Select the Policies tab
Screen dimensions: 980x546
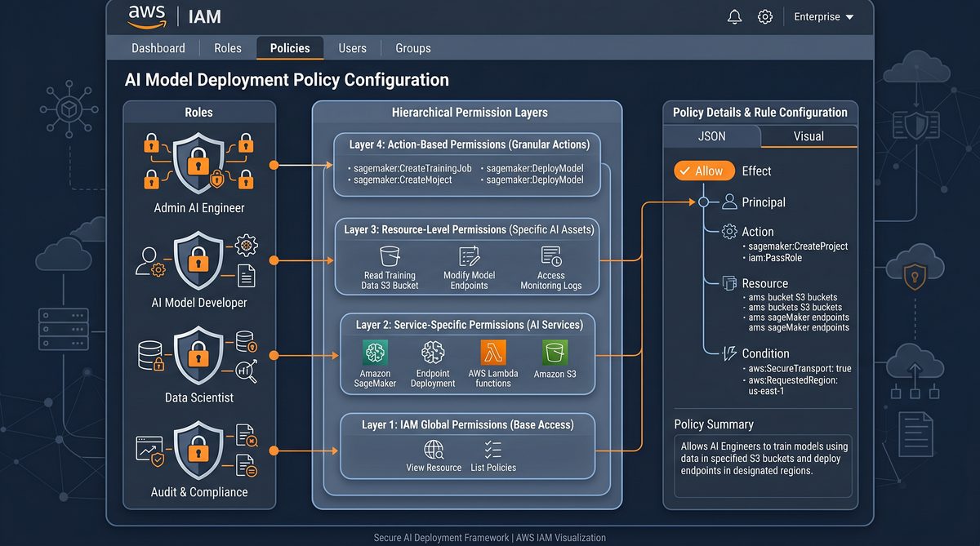[290, 48]
